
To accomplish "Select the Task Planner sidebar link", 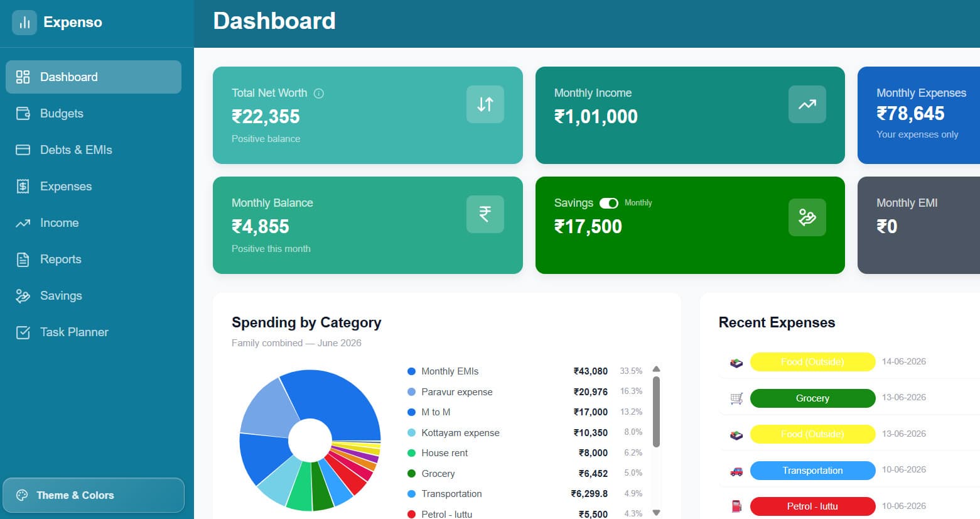I will 94,332.
